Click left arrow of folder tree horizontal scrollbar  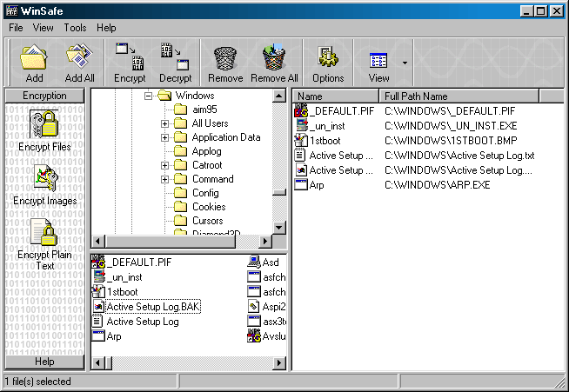97,241
